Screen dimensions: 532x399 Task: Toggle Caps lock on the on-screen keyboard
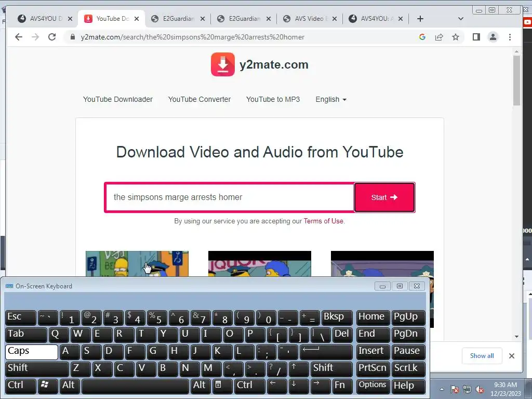point(32,352)
